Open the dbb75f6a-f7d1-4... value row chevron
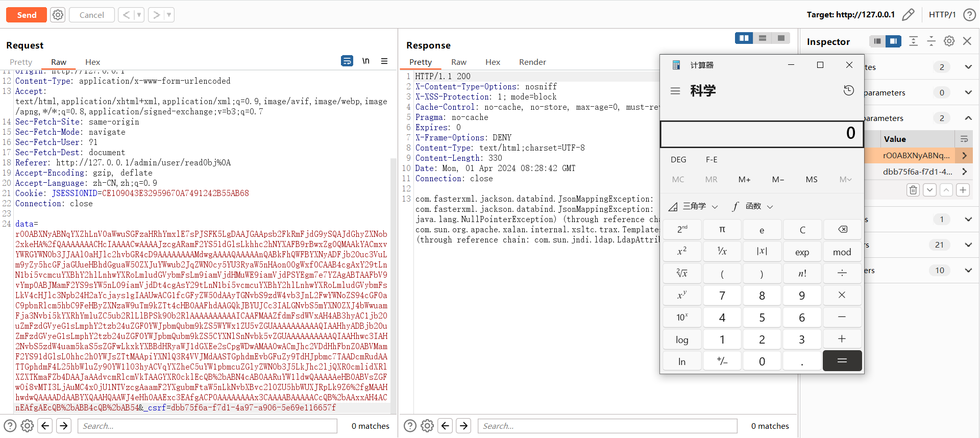Image resolution: width=980 pixels, height=438 pixels. tap(964, 172)
